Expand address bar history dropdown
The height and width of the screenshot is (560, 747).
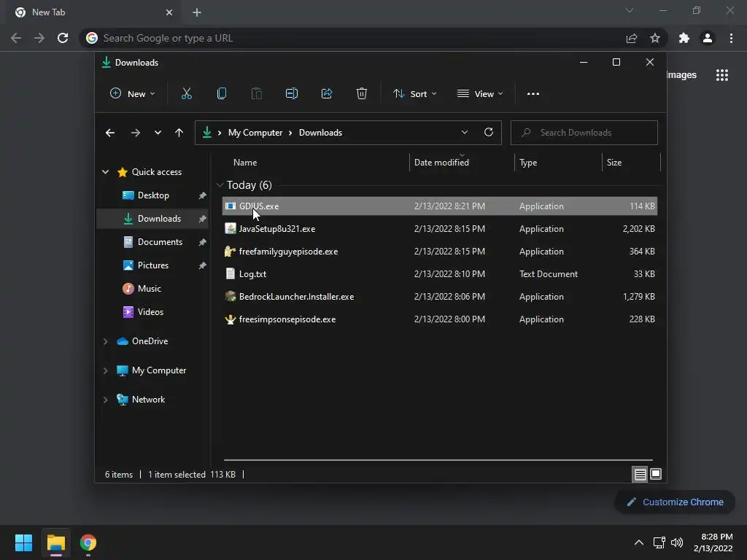click(465, 133)
